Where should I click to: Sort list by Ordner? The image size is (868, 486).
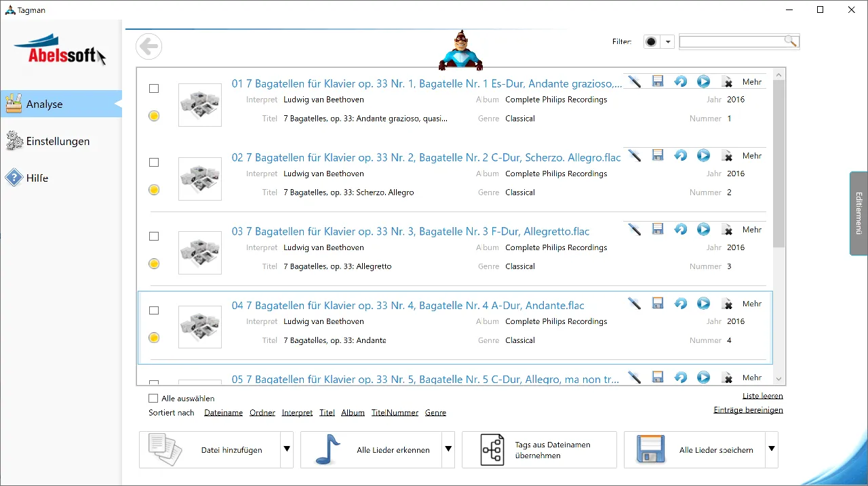[262, 412]
